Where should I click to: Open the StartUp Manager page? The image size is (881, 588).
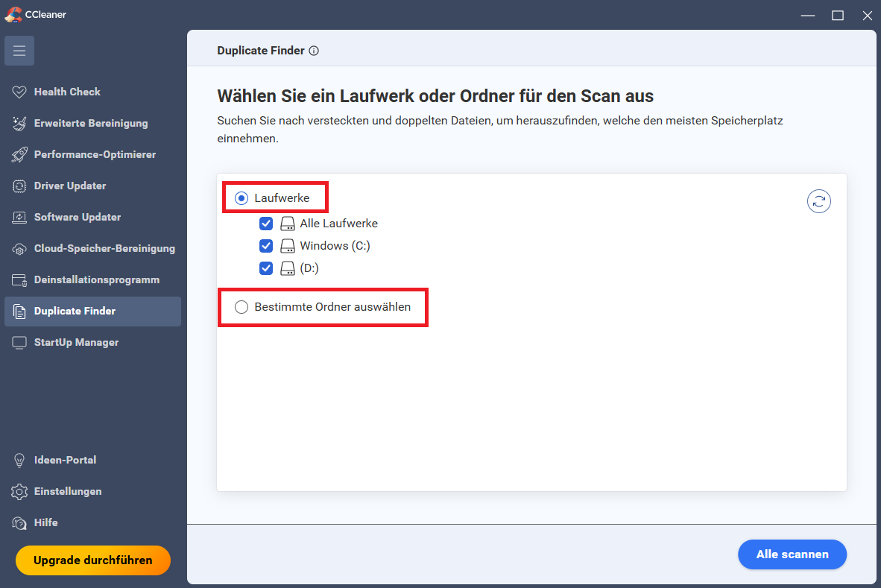point(76,342)
